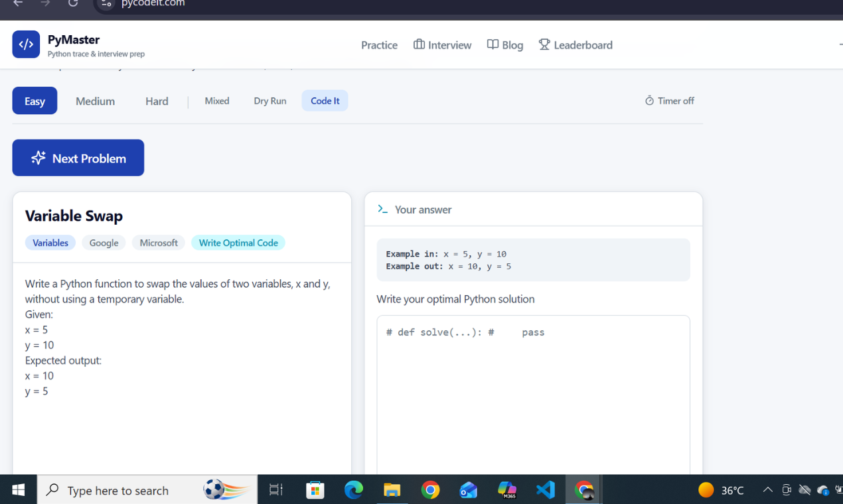This screenshot has width=843, height=504.
Task: Select Easy difficulty
Action: tap(35, 101)
